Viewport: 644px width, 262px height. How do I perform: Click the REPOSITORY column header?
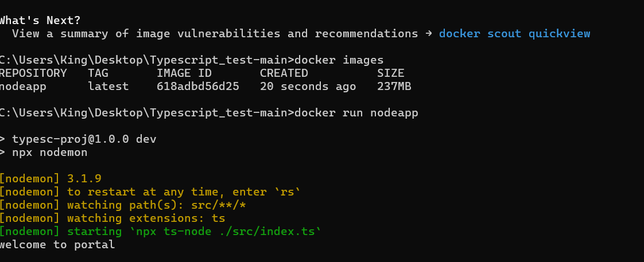(33, 73)
